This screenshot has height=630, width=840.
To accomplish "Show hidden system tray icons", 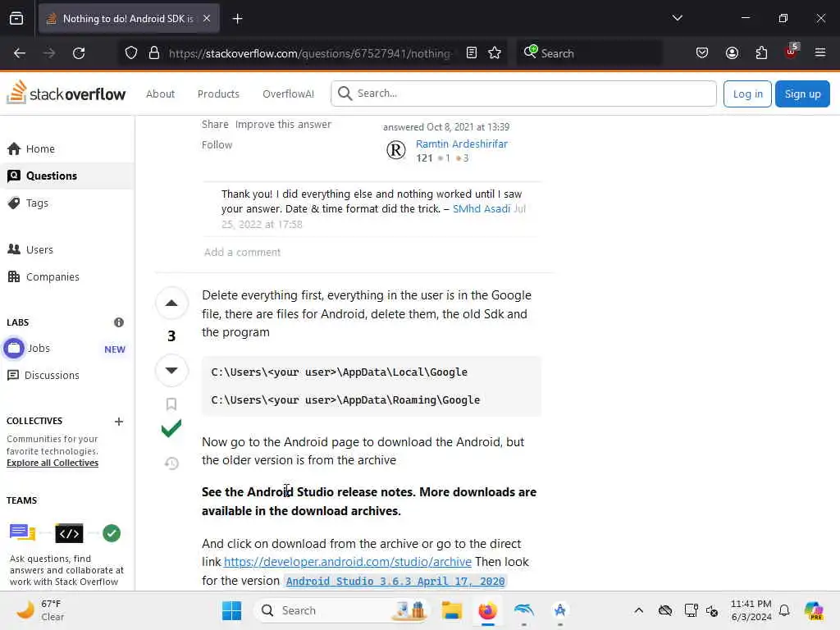I will point(638,610).
